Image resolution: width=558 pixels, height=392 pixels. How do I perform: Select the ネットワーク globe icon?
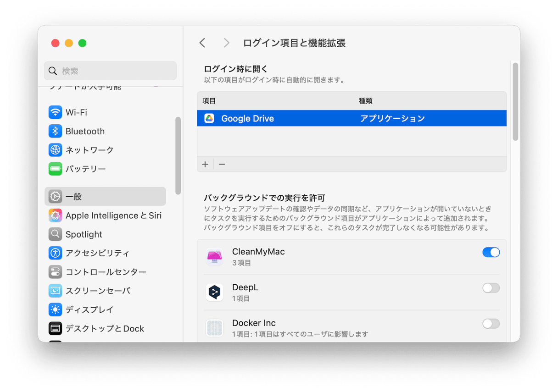[x=56, y=150]
